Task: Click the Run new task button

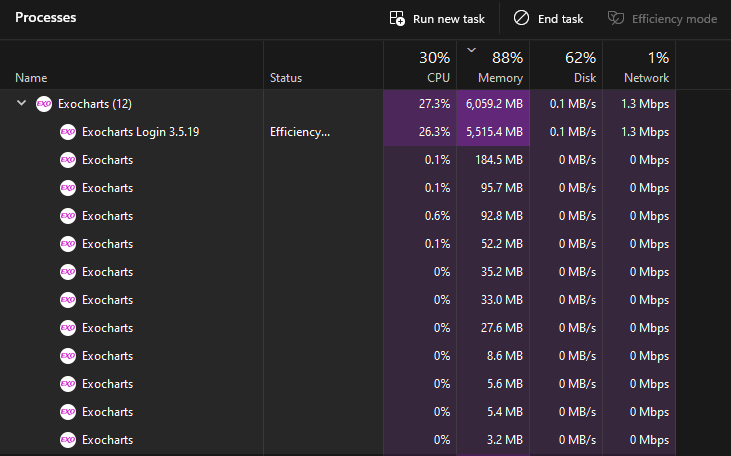Action: [x=437, y=19]
